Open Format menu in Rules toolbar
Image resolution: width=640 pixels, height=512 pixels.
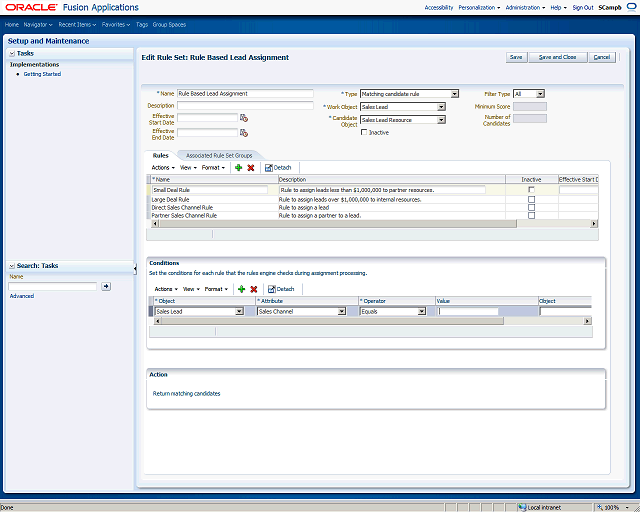click(x=213, y=167)
